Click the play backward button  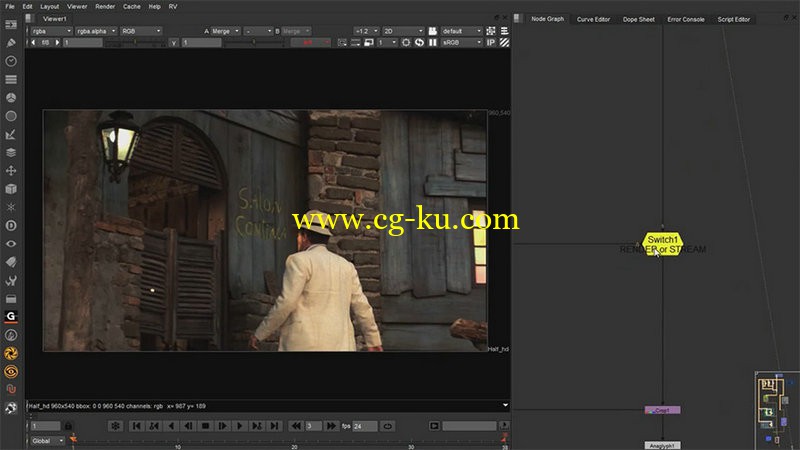(170, 426)
